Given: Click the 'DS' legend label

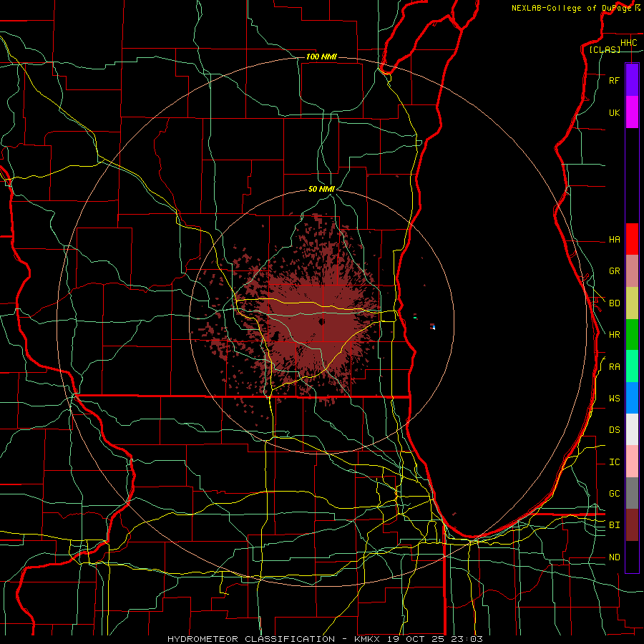Looking at the screenshot, I should tap(614, 430).
